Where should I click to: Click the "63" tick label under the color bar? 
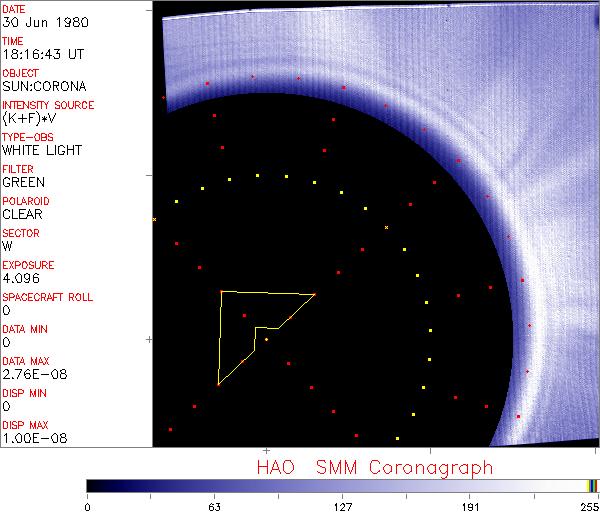tap(214, 506)
